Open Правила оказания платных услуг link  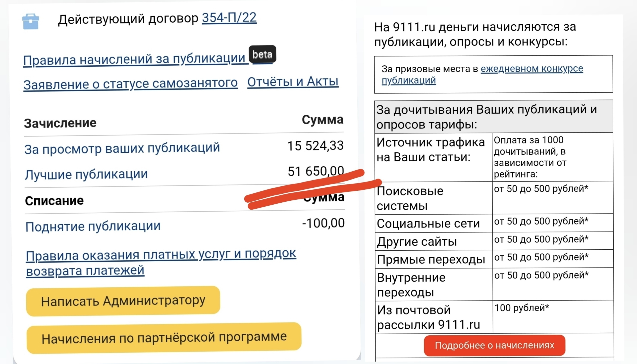(161, 255)
